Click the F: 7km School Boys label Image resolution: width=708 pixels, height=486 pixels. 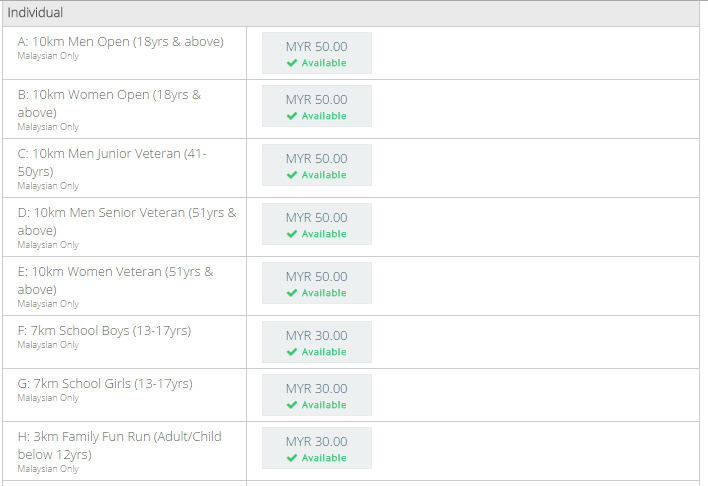point(104,331)
